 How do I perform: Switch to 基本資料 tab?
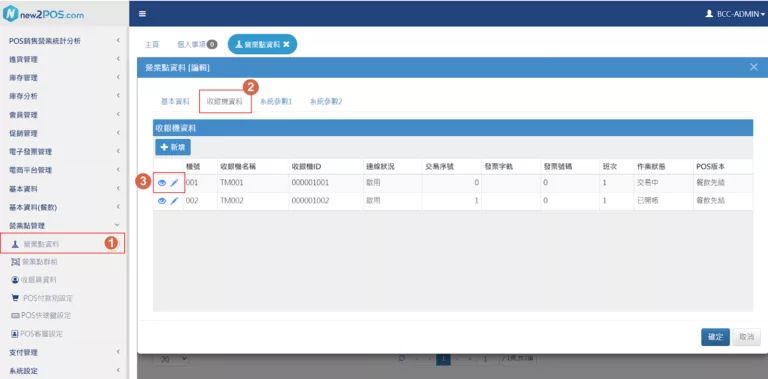[x=175, y=101]
